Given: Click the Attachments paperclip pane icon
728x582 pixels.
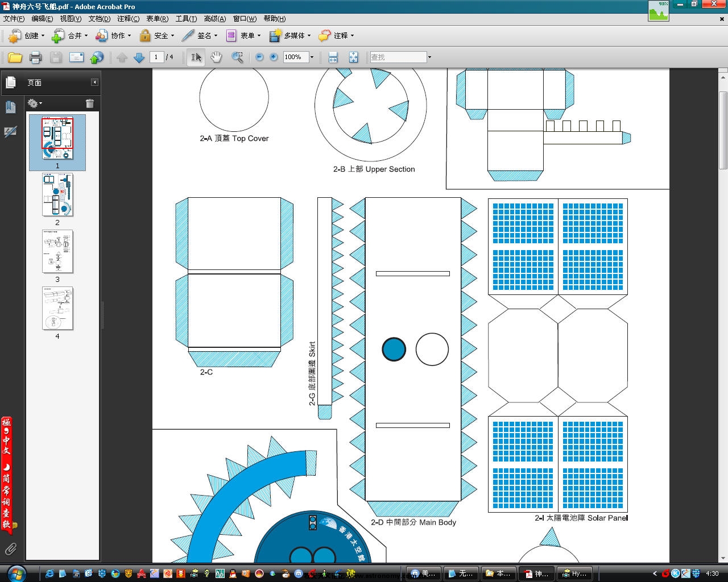Looking at the screenshot, I should [x=10, y=549].
